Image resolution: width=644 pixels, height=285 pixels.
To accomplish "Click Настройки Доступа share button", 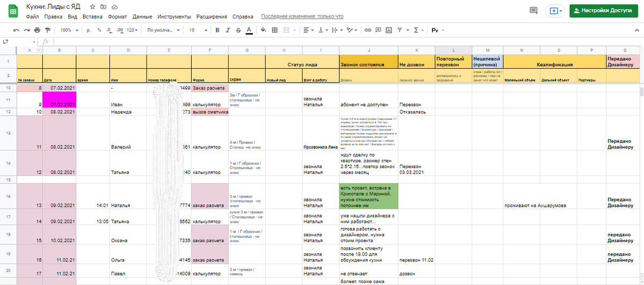I will click(604, 10).
